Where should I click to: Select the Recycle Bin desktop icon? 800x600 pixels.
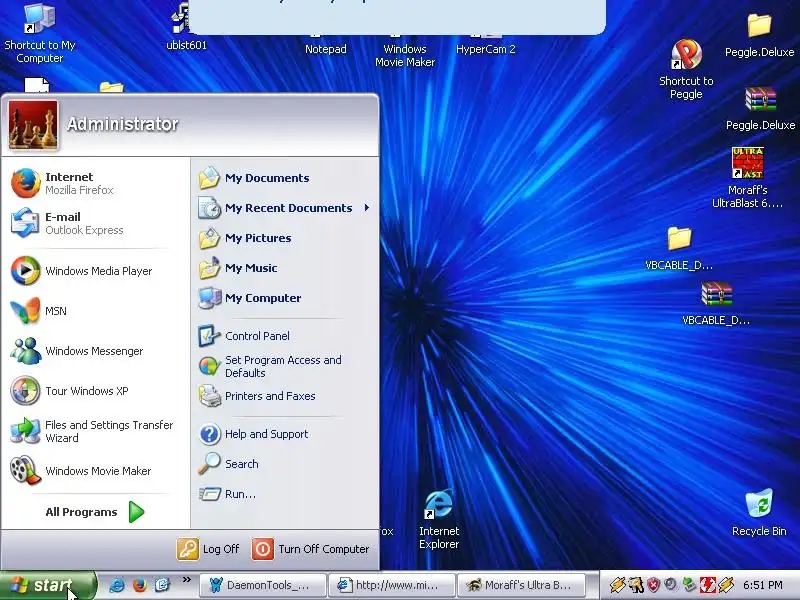tap(759, 512)
